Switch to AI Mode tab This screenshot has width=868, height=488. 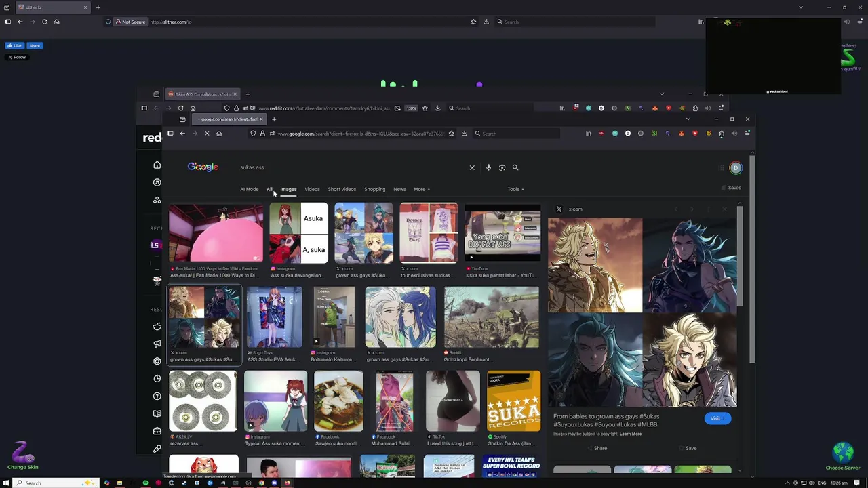point(249,189)
